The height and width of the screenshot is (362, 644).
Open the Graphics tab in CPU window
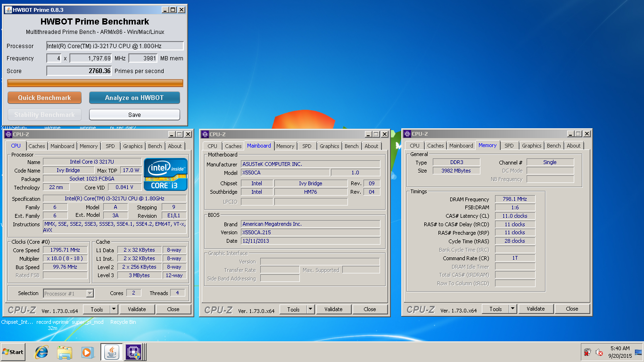[133, 146]
